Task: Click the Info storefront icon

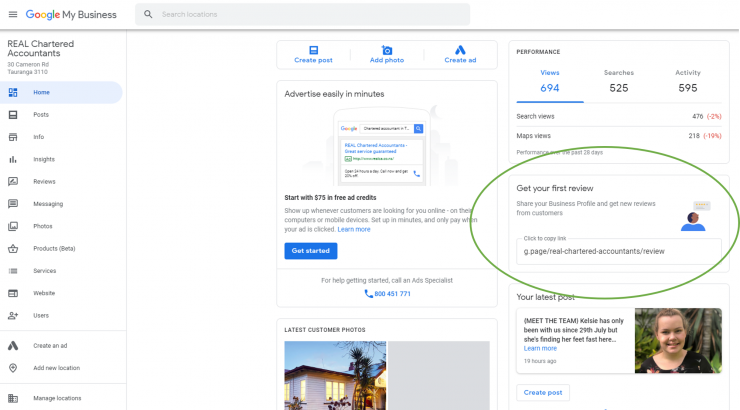Action: [x=13, y=137]
